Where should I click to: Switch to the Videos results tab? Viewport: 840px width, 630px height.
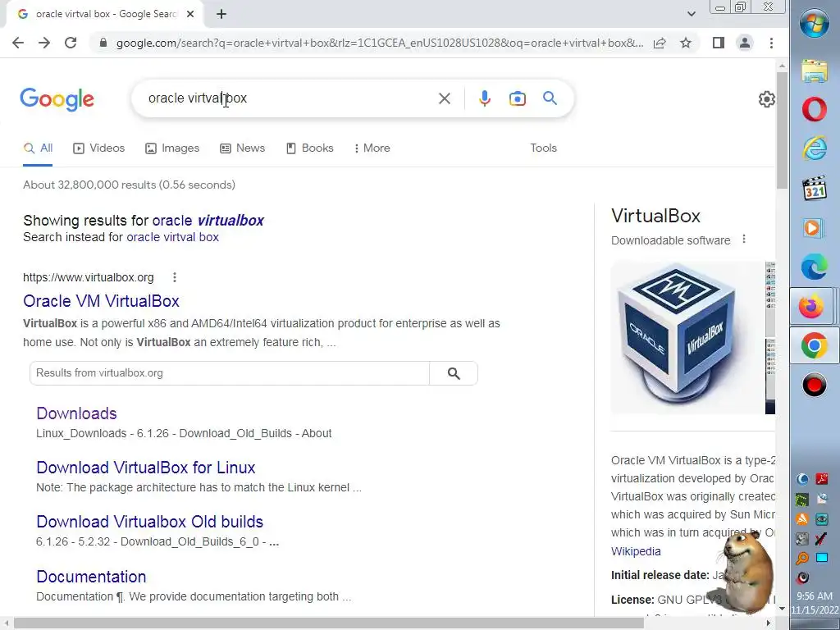coord(99,148)
